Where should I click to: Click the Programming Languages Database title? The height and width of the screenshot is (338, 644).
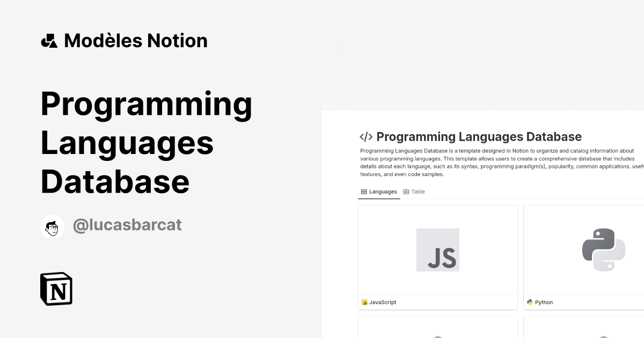point(479,136)
